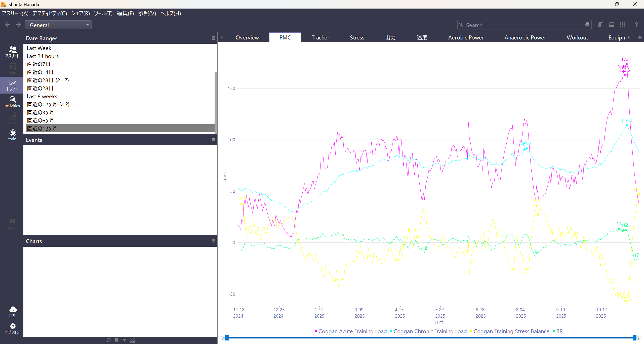
Task: Open the Events panel menu
Action: point(214,140)
